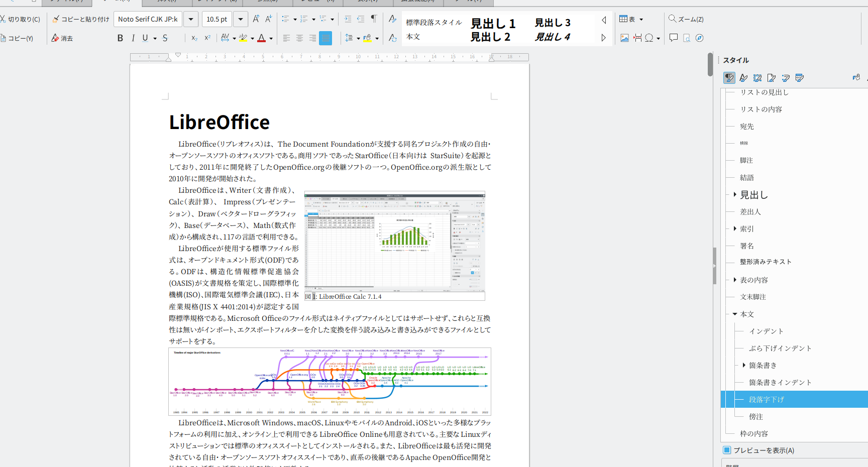Align text left

(286, 38)
